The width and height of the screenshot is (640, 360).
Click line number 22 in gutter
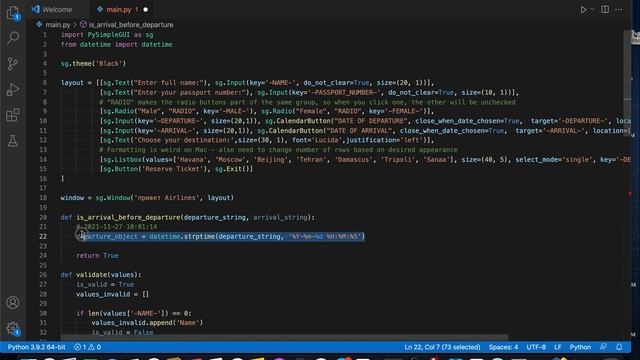pos(43,236)
